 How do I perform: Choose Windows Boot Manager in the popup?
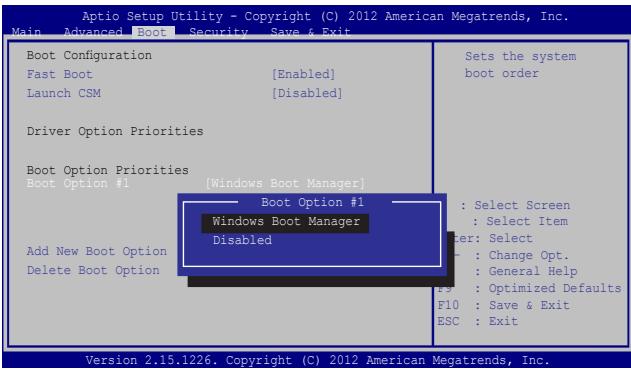[285, 222]
